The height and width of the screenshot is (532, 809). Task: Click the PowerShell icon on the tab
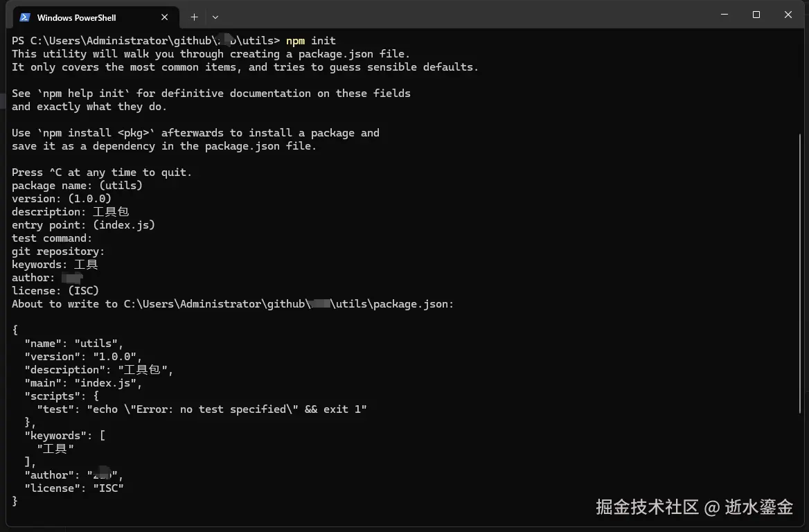pyautogui.click(x=25, y=17)
